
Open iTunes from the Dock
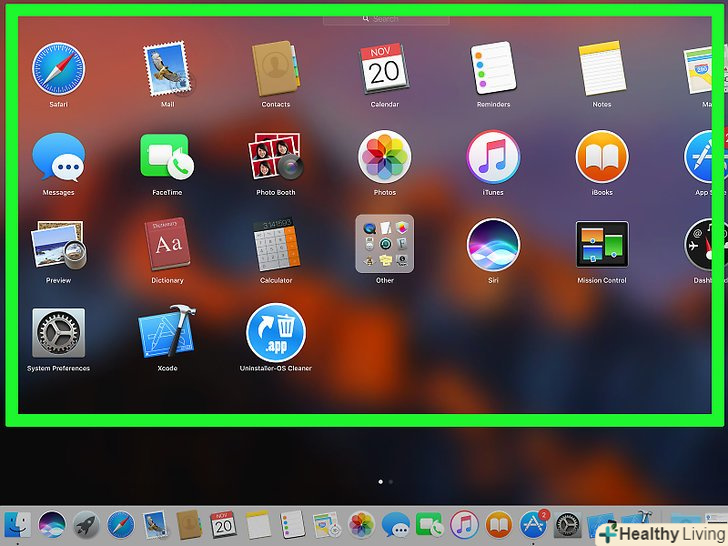(464, 525)
